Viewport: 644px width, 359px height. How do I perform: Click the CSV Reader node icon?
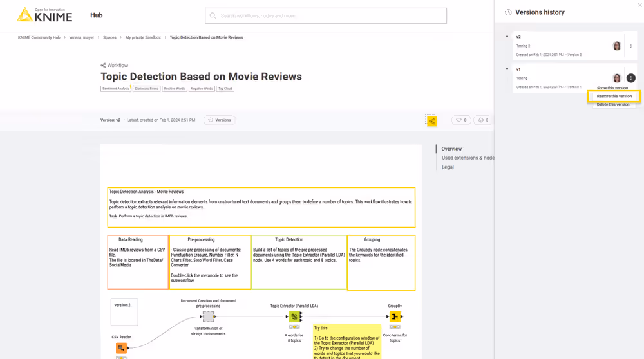[x=121, y=348]
